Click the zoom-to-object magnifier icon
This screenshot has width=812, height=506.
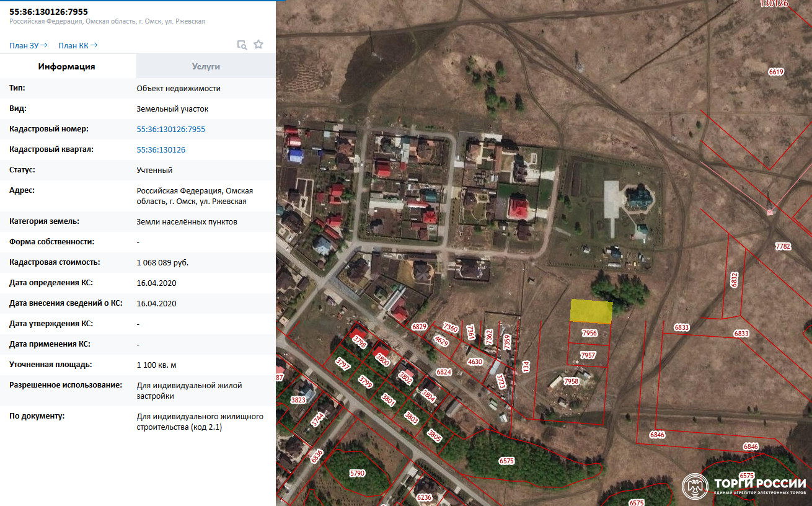point(242,45)
